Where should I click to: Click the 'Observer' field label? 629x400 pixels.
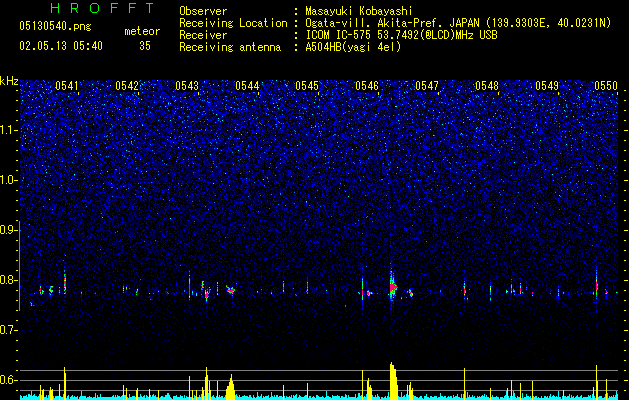tap(203, 11)
